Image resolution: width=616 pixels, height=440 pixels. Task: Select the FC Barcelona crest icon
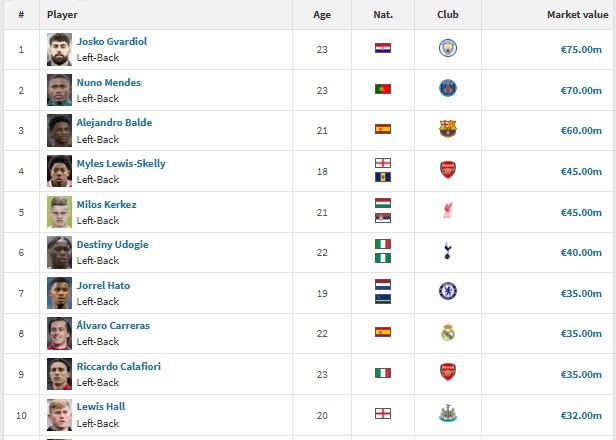click(447, 129)
